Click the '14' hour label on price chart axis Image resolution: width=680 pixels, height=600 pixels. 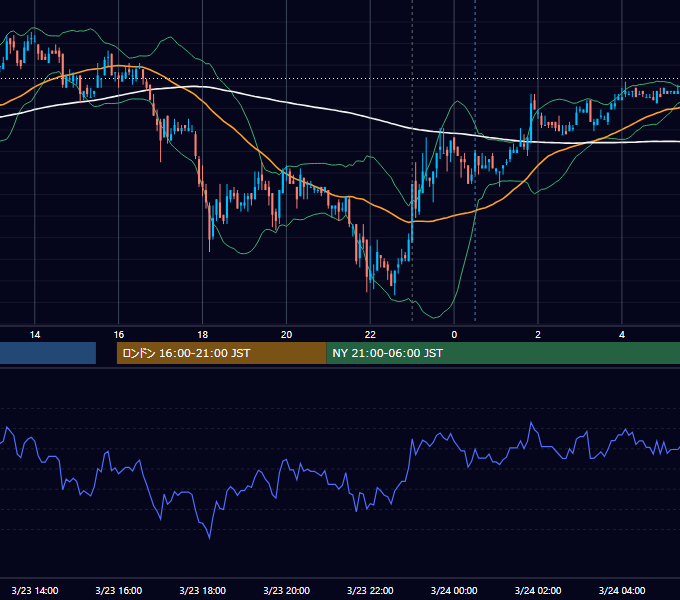[35, 335]
